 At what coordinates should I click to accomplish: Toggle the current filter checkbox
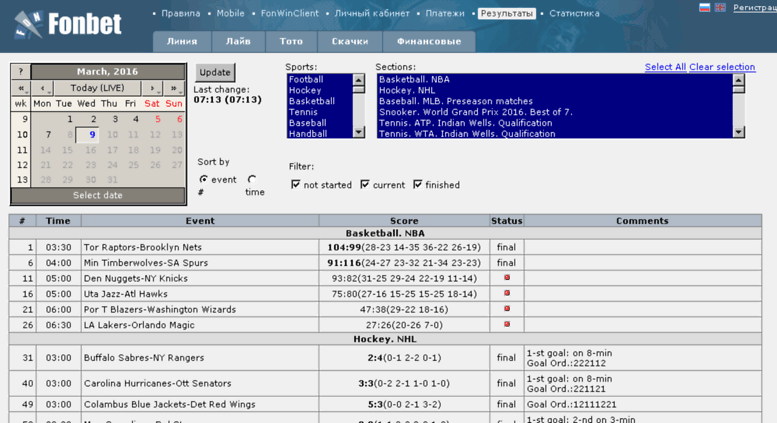coord(365,184)
